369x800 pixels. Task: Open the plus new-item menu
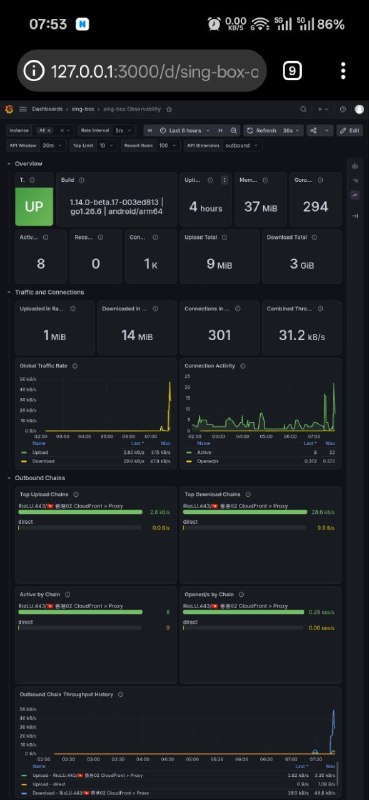pos(323,109)
